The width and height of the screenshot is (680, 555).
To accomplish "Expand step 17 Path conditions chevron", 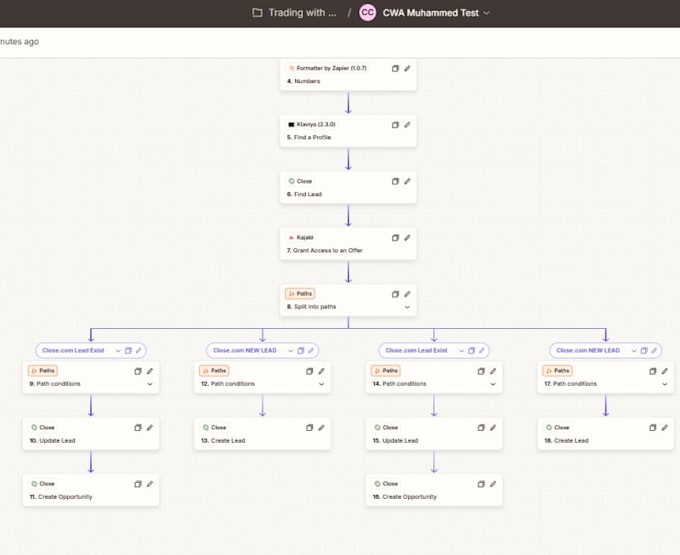I will tap(665, 384).
